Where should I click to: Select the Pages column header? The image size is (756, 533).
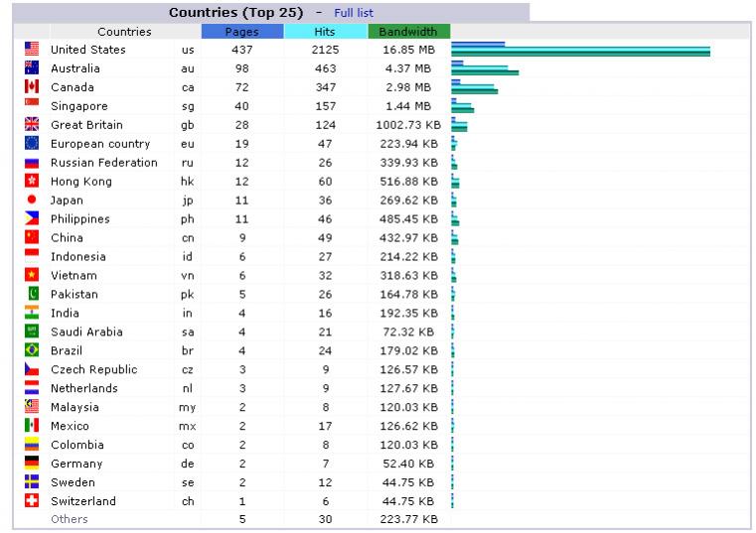click(242, 32)
